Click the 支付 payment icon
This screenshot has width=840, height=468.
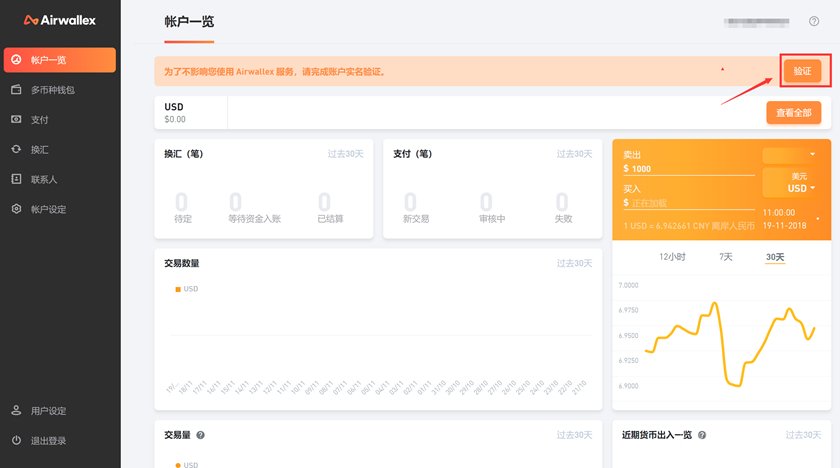17,119
